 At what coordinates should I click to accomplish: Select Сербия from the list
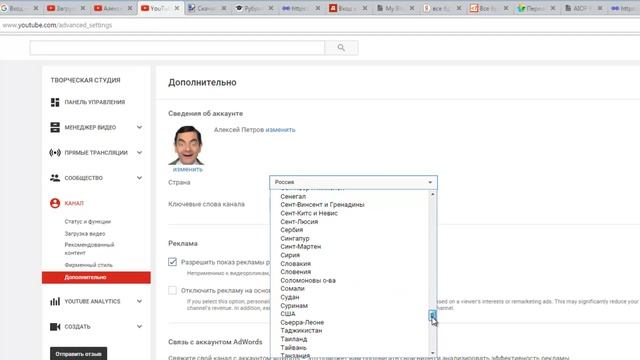[x=291, y=230]
